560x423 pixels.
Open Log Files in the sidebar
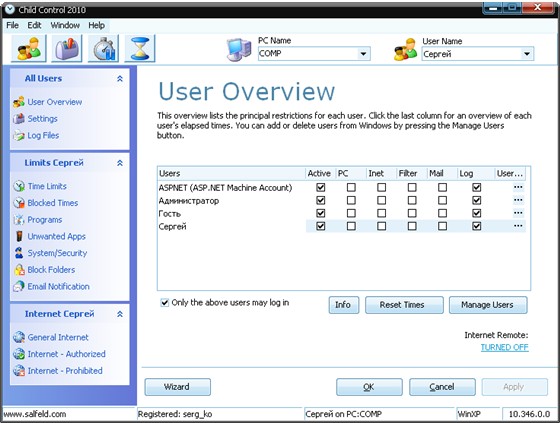[x=43, y=135]
